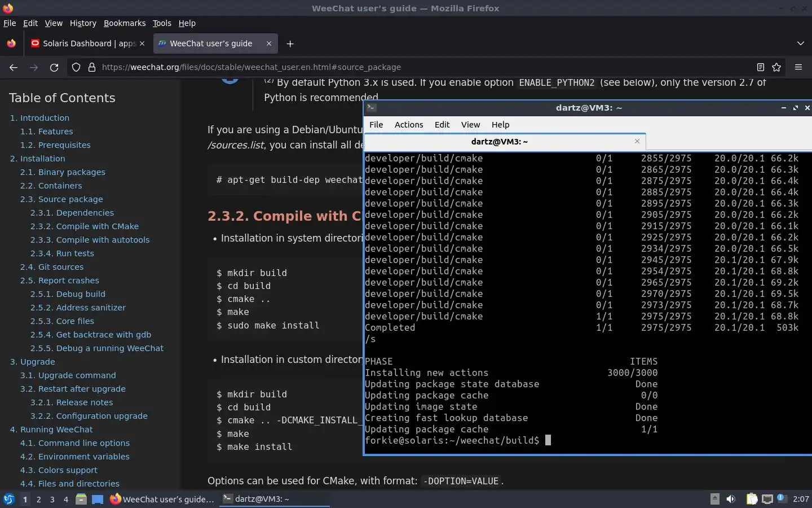Go to 4.3. Colors support link
Screen dimensions: 812x508
59,470
